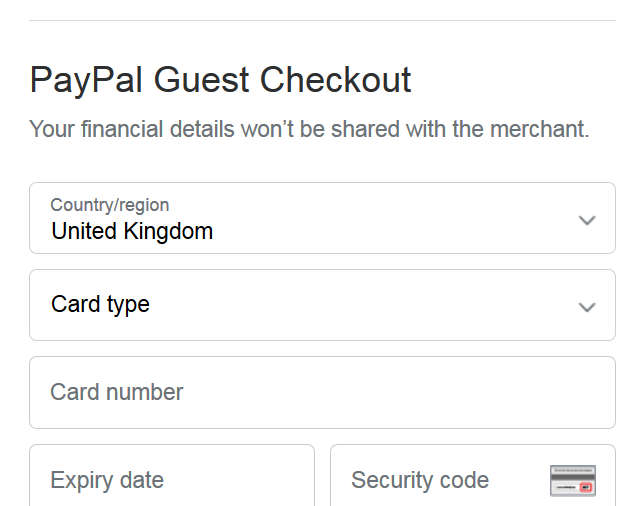
Task: Click the Card type label text
Action: pos(100,304)
